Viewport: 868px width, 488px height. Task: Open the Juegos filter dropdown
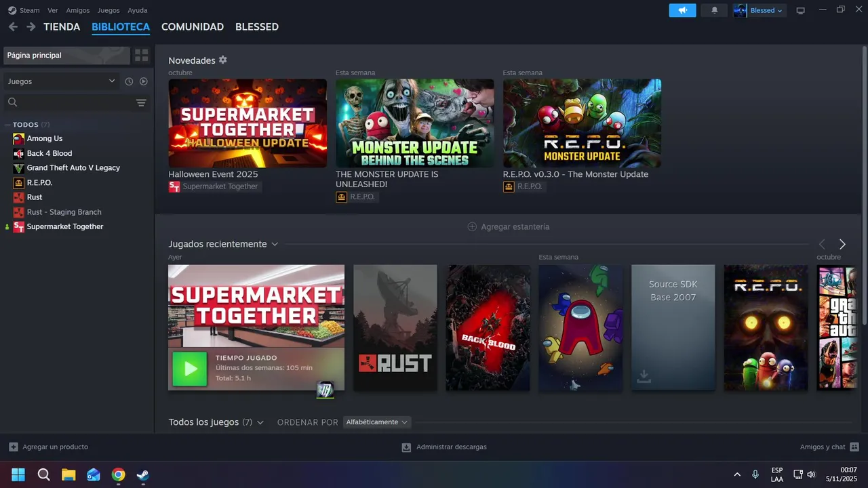point(61,81)
